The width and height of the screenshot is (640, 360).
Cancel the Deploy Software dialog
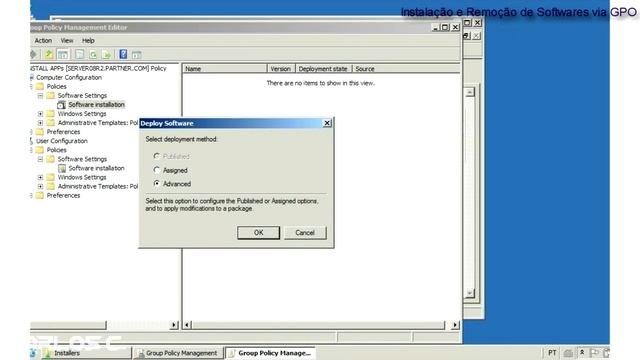click(305, 233)
